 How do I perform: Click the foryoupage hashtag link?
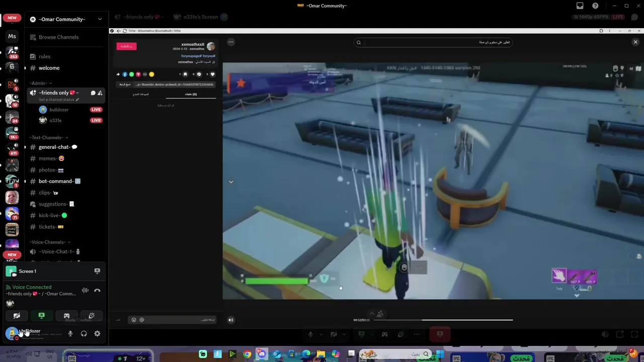(x=191, y=56)
